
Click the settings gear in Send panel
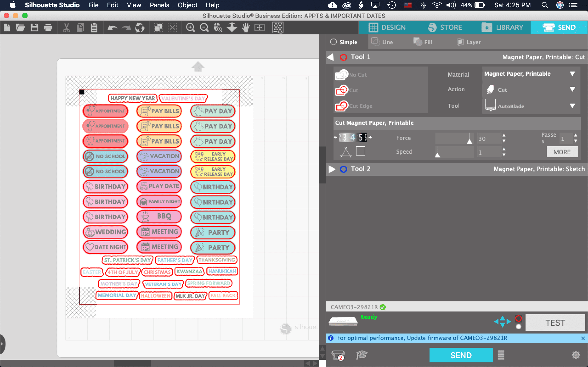click(576, 355)
